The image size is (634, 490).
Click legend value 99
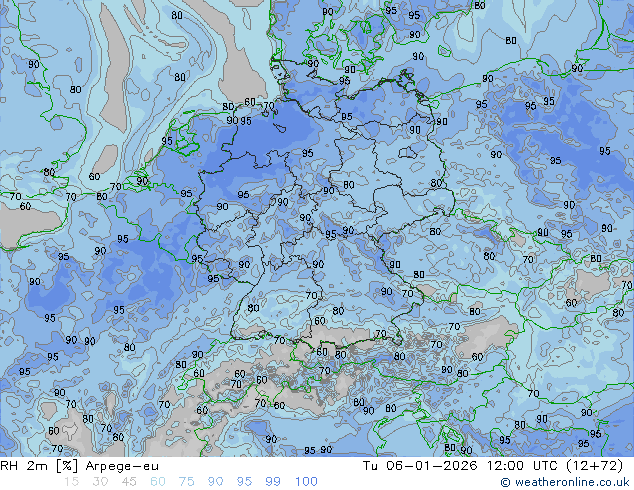[x=273, y=482]
